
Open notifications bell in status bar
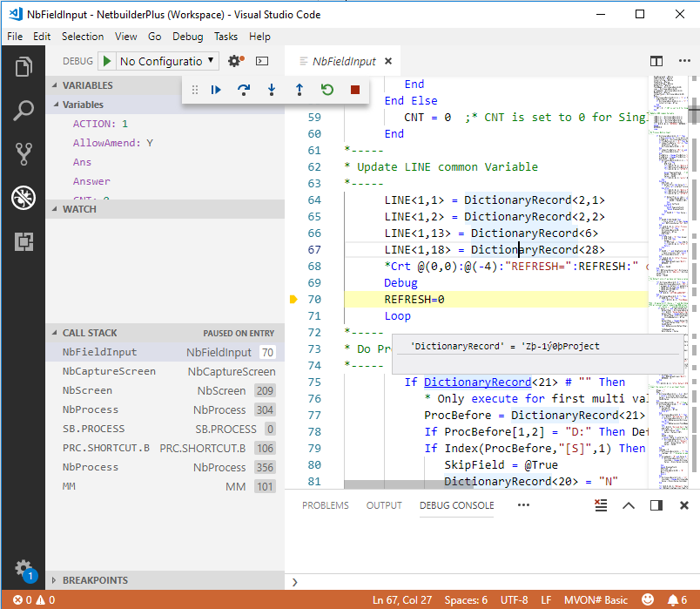676,599
